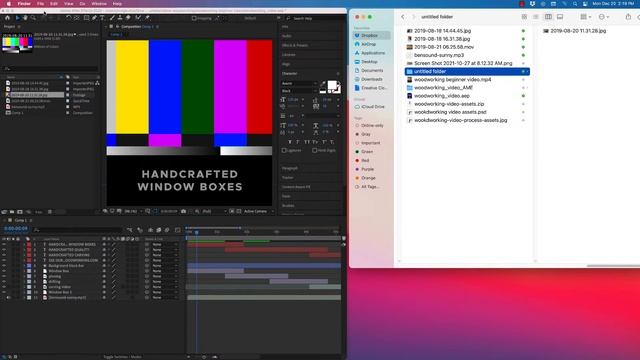Click the Home icon in After Effects toolbar
The image size is (640, 360).
[7, 18]
